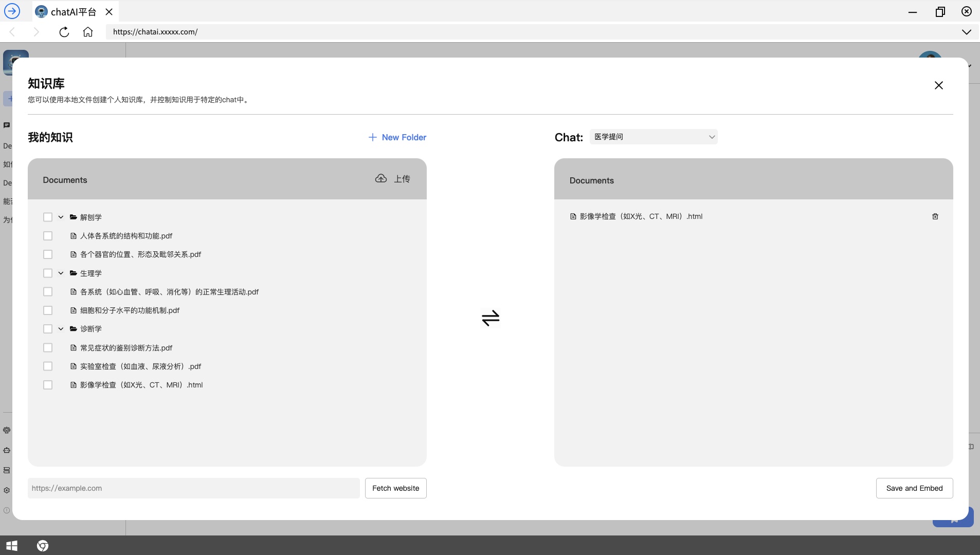The width and height of the screenshot is (980, 555).
Task: Select 各系统的正常生理活动.pdf file name
Action: click(169, 292)
